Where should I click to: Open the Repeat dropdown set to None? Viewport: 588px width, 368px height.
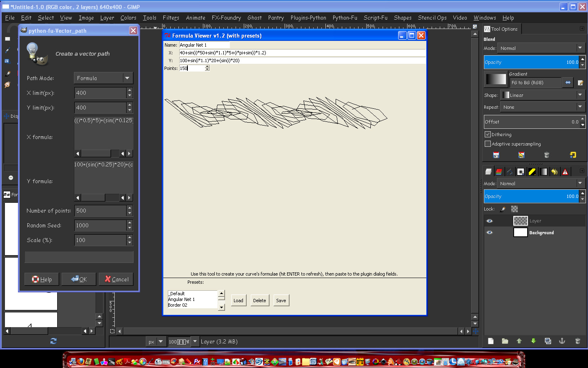tap(542, 107)
